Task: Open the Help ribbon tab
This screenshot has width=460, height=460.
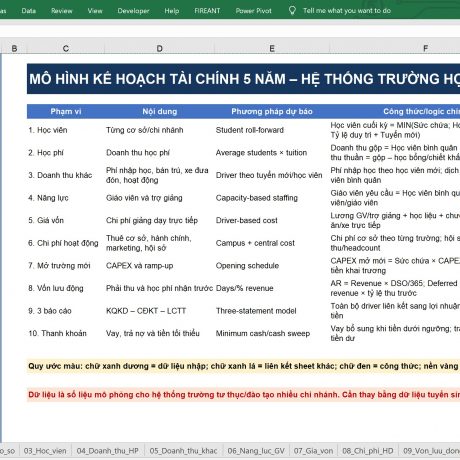Action: point(172,11)
